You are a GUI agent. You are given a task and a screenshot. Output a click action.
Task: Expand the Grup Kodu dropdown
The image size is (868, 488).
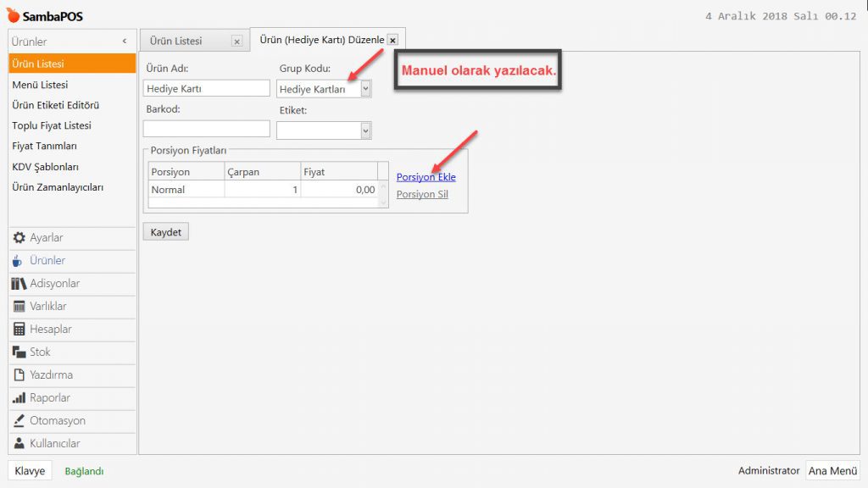click(365, 89)
